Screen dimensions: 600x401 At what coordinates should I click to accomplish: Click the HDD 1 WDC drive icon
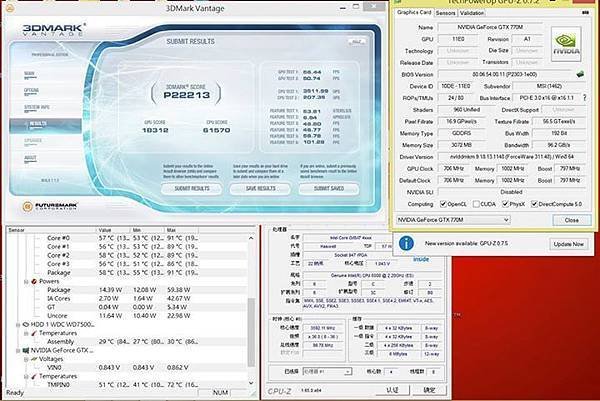tap(26, 324)
